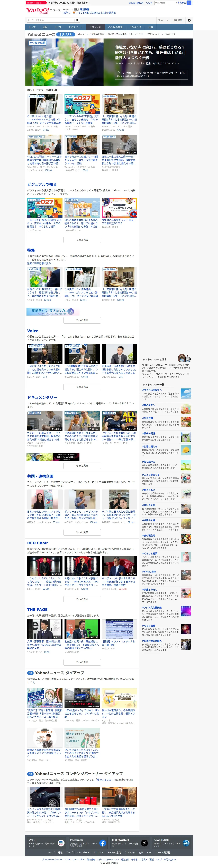Open the RSS link in footer navigation
This screenshot has height=868, width=218.
(x=149, y=853)
